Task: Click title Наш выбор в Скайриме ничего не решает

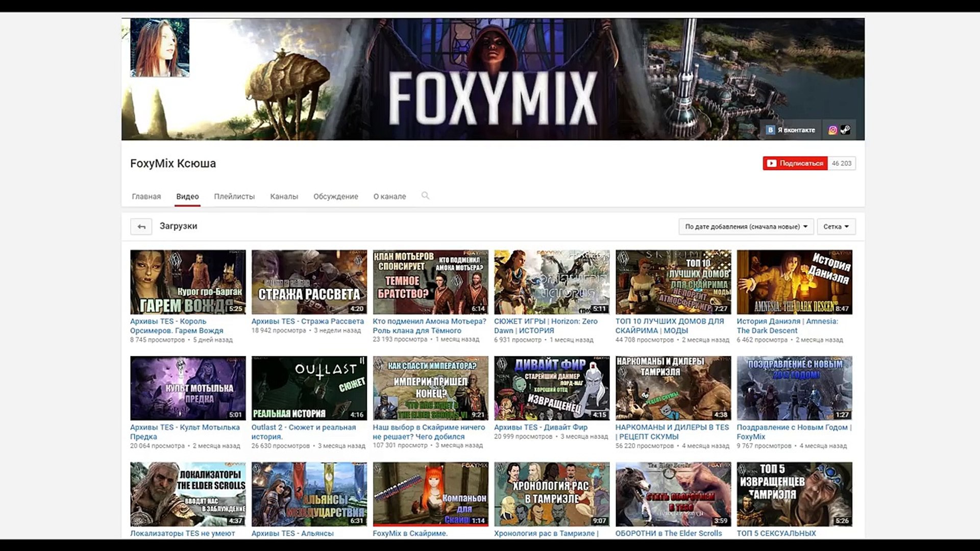Action: pyautogui.click(x=429, y=432)
